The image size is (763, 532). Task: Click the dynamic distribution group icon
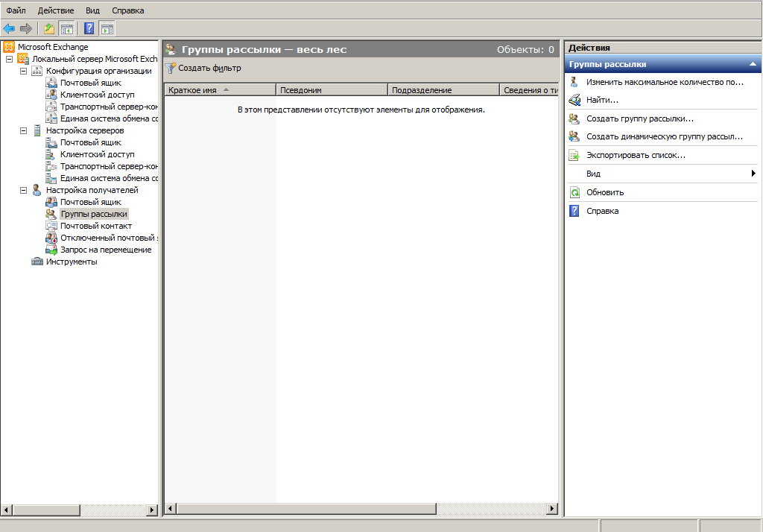point(574,137)
